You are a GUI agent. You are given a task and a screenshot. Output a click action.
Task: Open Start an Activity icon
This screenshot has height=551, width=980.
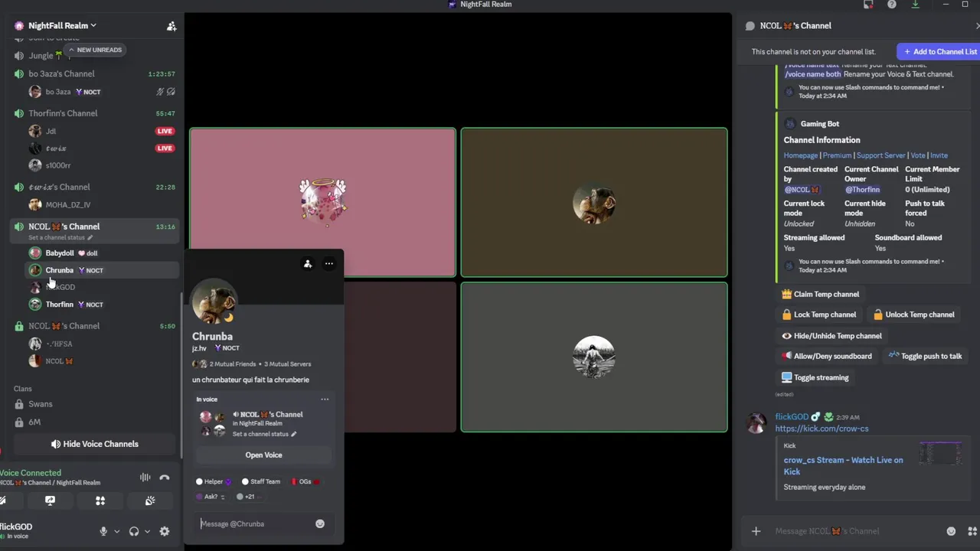(100, 500)
